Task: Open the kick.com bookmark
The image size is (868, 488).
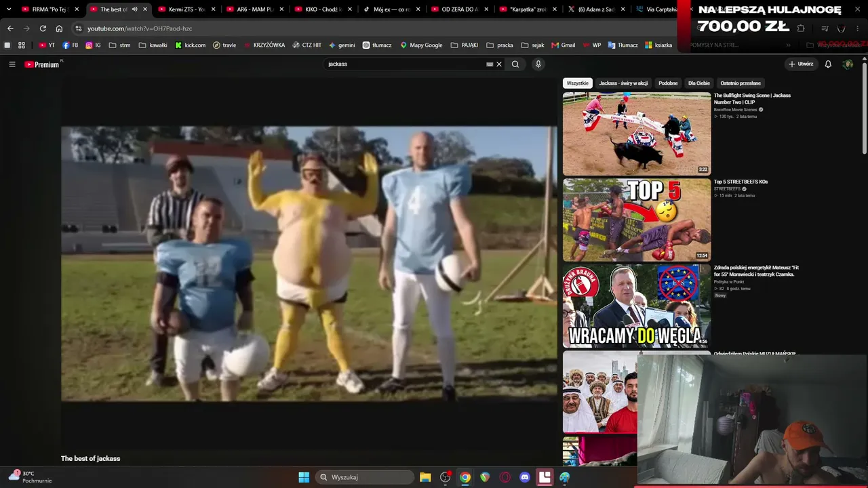Action: coord(191,45)
